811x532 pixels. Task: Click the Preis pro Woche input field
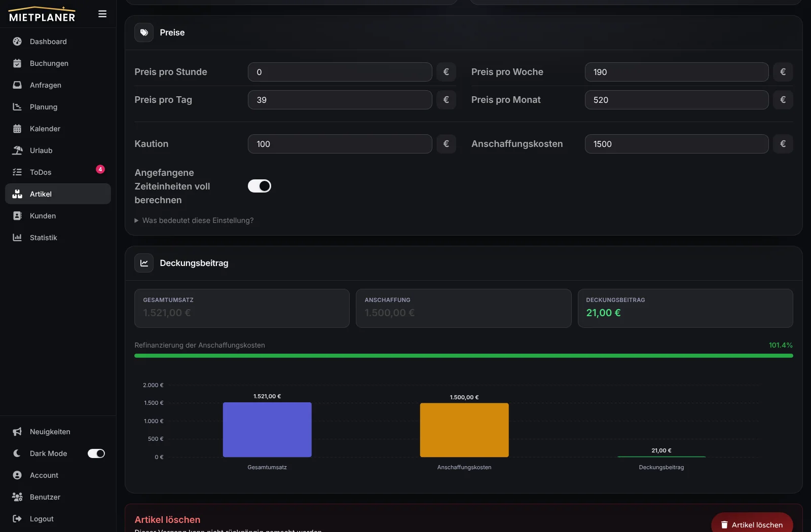(677, 72)
